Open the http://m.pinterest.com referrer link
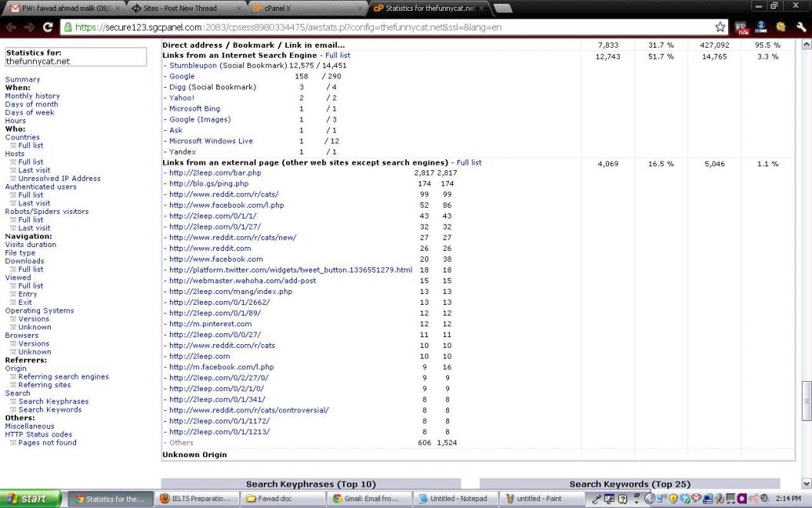The image size is (812, 508). 210,324
